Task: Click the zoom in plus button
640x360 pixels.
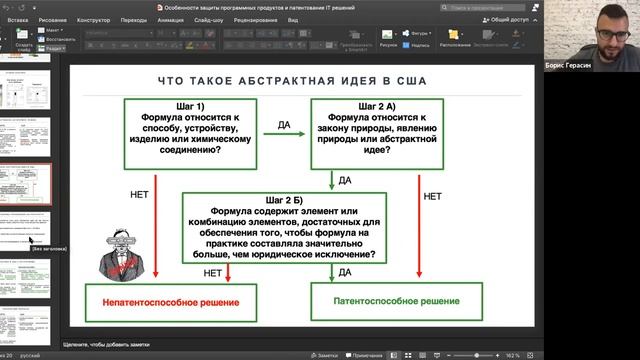Action: click(x=497, y=356)
